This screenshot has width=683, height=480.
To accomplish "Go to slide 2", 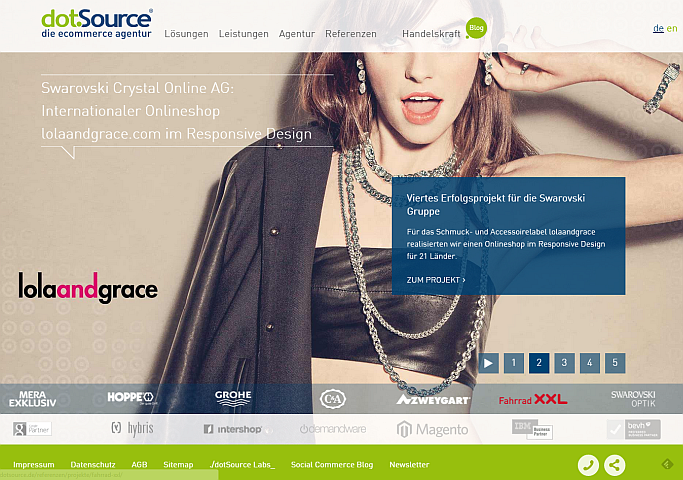I will (x=539, y=363).
